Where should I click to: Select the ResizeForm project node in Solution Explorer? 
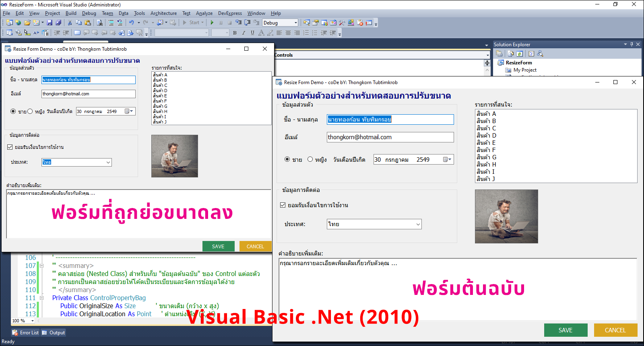(x=518, y=62)
